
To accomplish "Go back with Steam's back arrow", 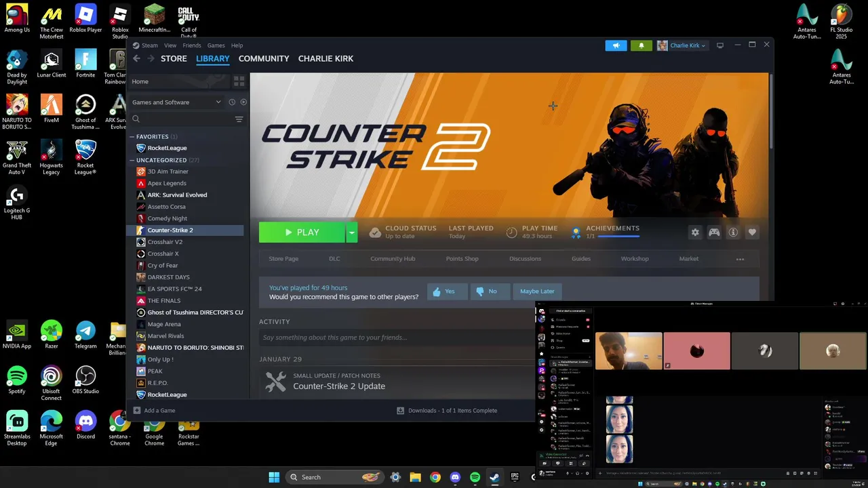I will pyautogui.click(x=136, y=58).
